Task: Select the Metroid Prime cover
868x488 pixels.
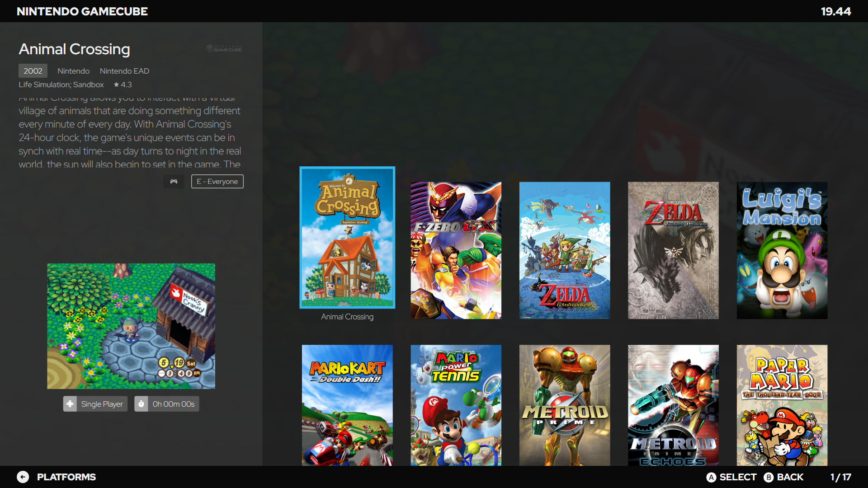Action: (565, 405)
